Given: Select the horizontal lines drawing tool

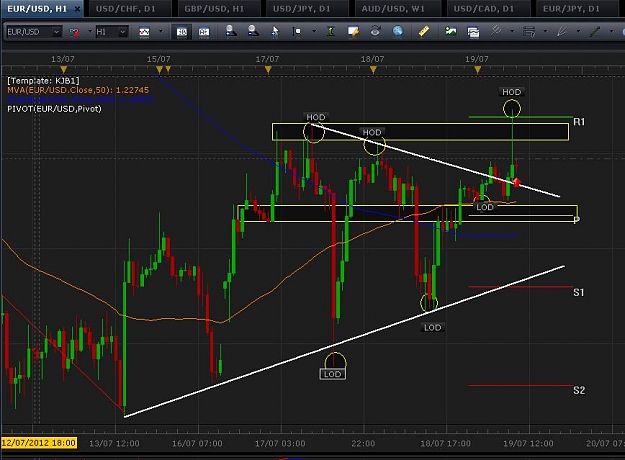Looking at the screenshot, I should (529, 31).
